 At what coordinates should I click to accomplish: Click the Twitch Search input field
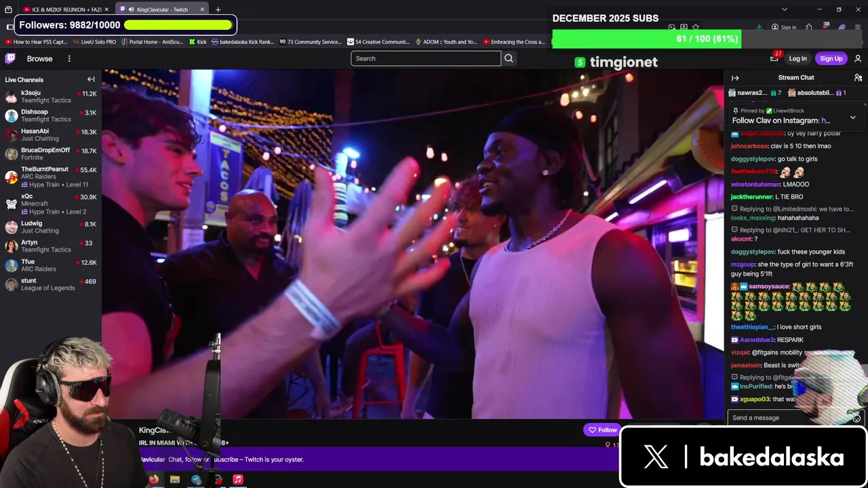[425, 58]
